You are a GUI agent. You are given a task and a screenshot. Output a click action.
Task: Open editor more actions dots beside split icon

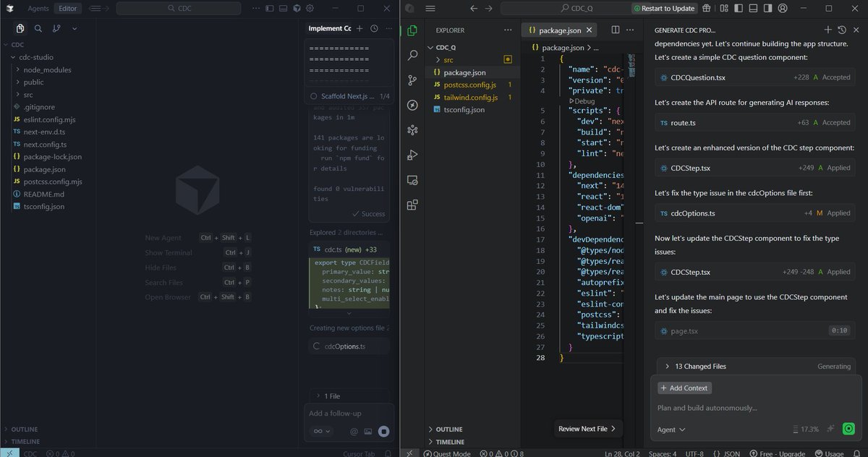(631, 30)
